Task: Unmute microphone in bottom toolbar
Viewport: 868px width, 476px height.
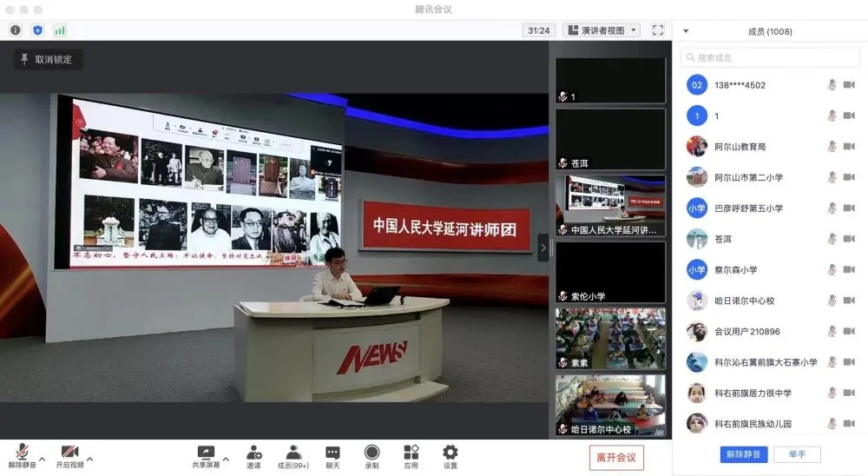Action: [23, 457]
